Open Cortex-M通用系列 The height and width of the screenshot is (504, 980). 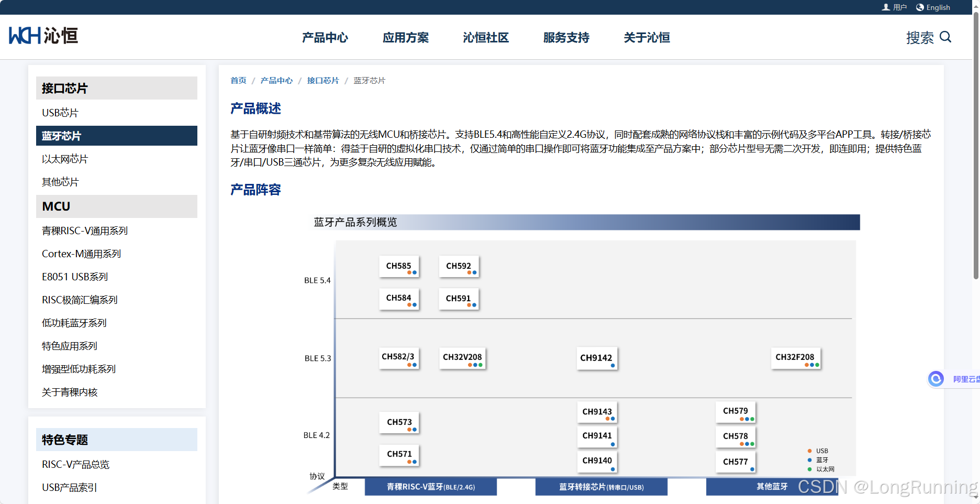coord(81,254)
